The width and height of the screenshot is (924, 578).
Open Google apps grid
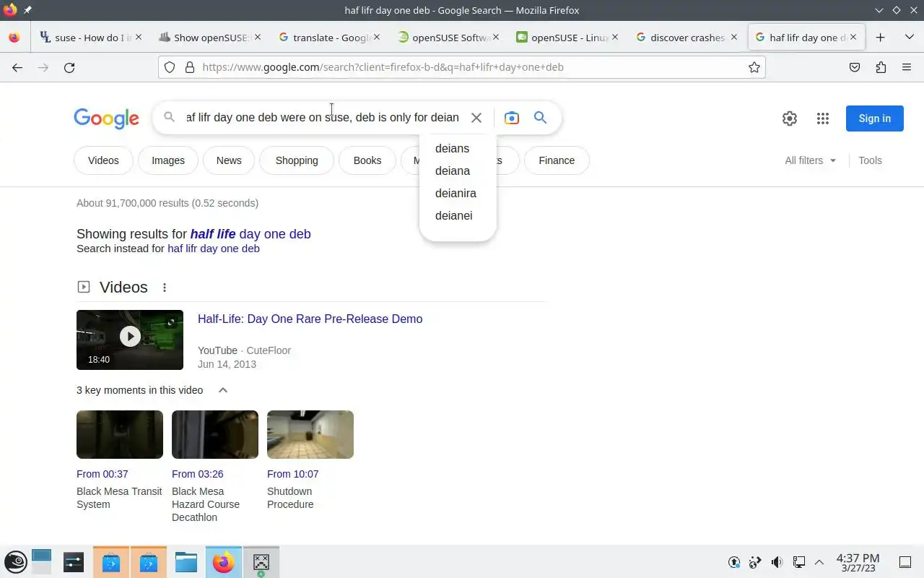[x=823, y=118]
